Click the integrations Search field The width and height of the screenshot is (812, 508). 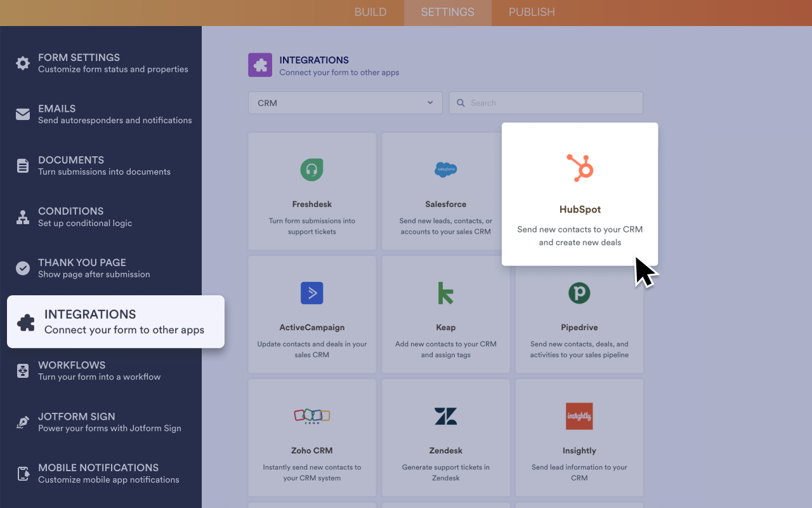(546, 103)
